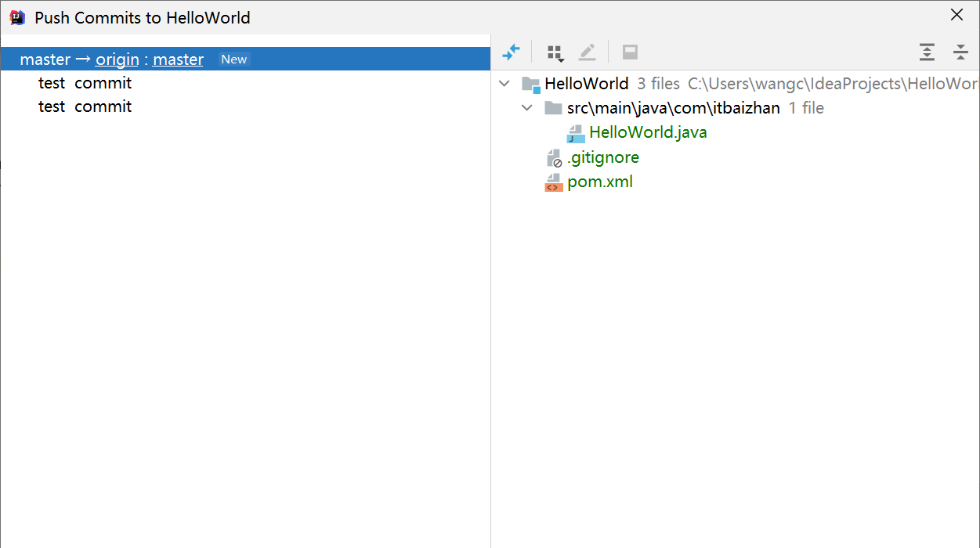This screenshot has width=980, height=548.
Task: Click the greyed square icon beside the pencil
Action: tap(630, 52)
